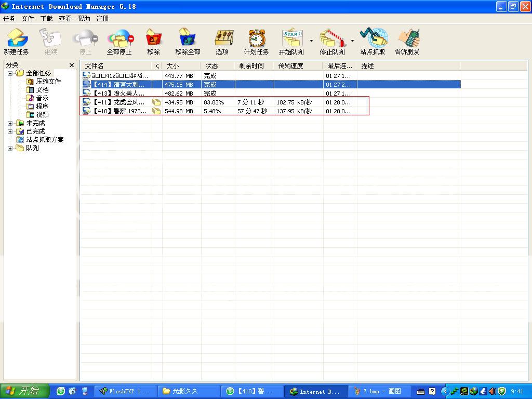Expand the 未完成 tree node
Viewport: 532px width, 399px height.
(10, 123)
